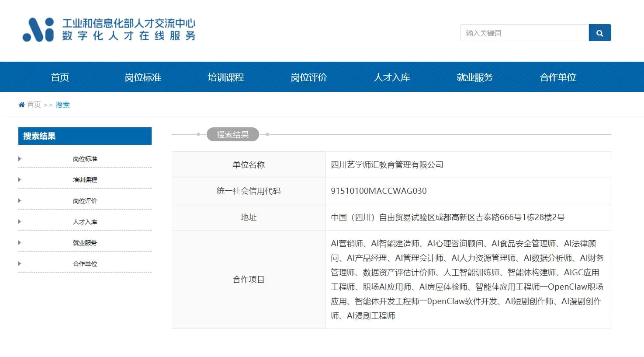Focus the keyword search input field
The image size is (644, 357).
[x=525, y=33]
